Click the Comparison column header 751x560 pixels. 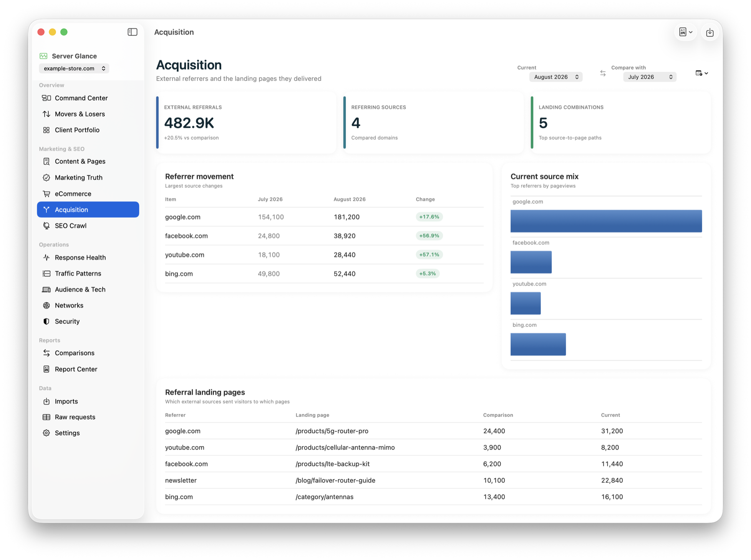[498, 415]
